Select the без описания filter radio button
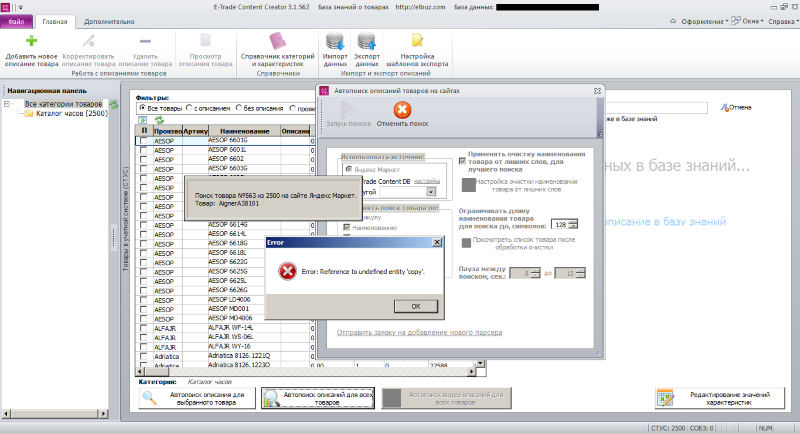Image resolution: width=800 pixels, height=434 pixels. click(x=239, y=108)
